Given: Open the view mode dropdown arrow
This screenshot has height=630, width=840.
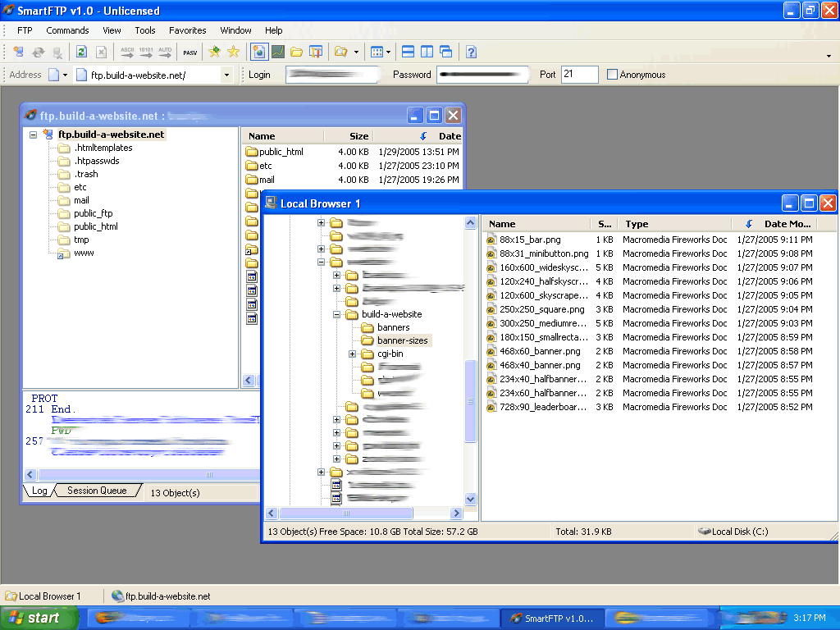Looking at the screenshot, I should (x=388, y=52).
